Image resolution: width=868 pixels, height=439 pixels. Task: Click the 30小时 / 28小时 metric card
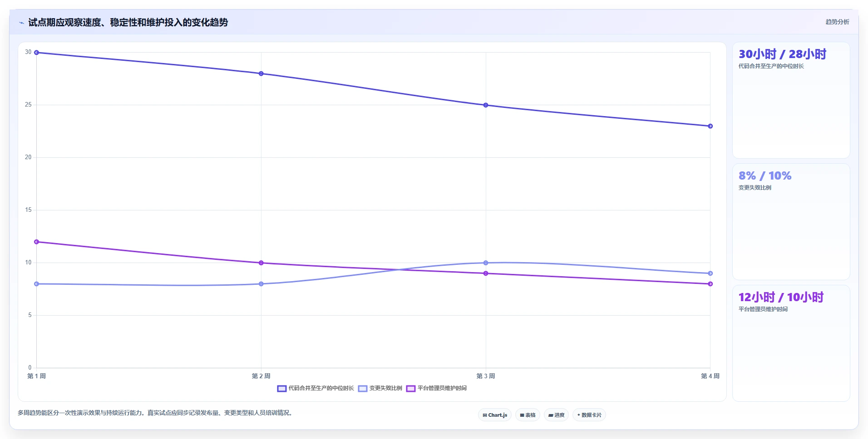pyautogui.click(x=791, y=100)
